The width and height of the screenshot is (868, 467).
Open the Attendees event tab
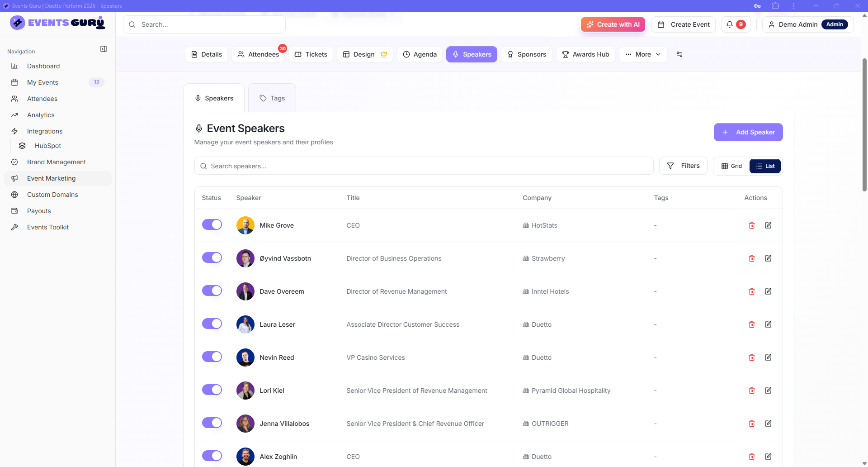[259, 54]
